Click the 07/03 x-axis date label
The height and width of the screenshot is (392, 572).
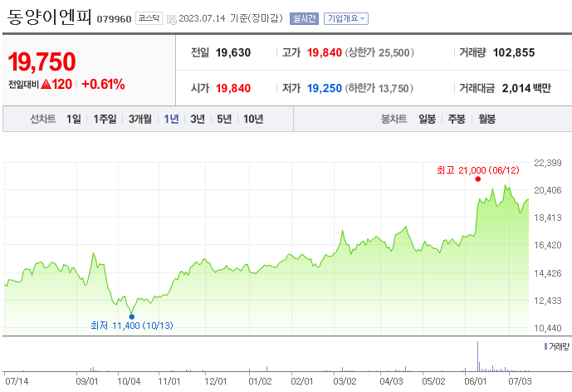[521, 381]
